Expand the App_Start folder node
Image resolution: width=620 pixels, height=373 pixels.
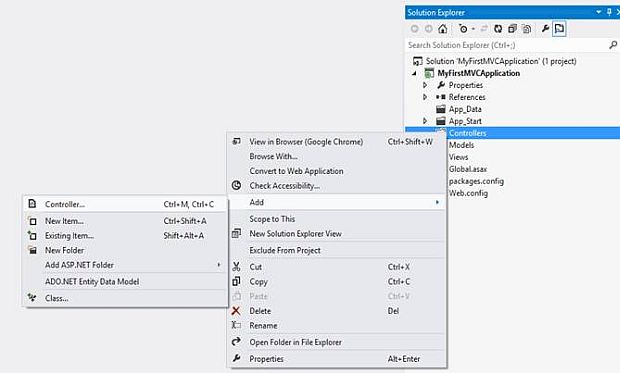pyautogui.click(x=425, y=121)
